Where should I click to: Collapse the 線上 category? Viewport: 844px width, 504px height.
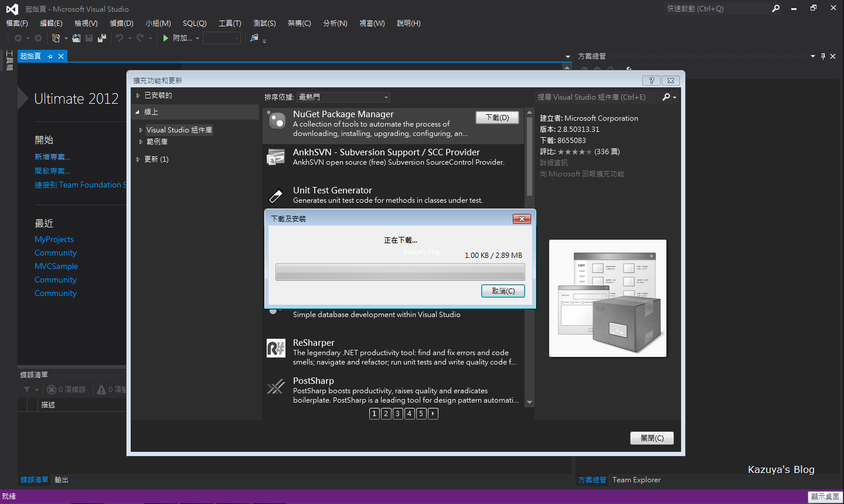click(138, 112)
